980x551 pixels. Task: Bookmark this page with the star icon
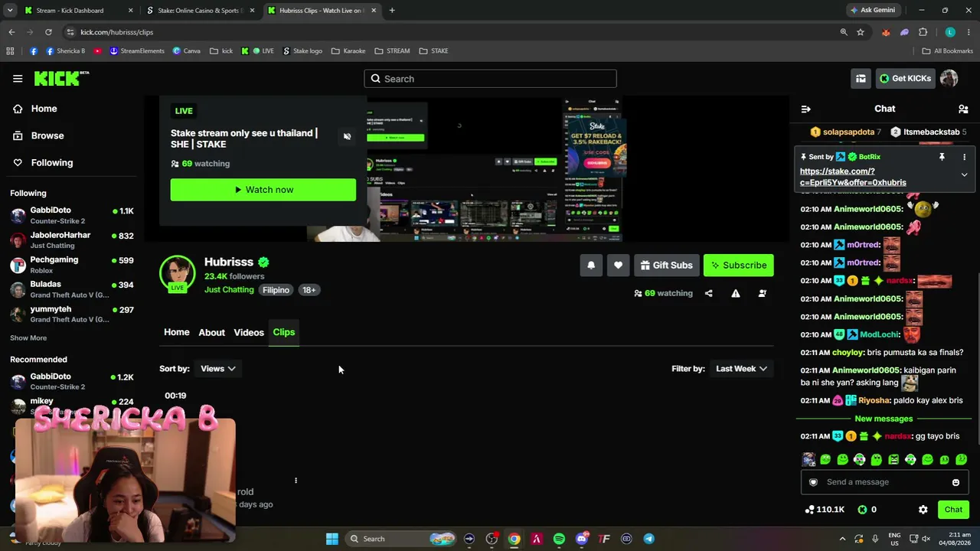coord(861,32)
